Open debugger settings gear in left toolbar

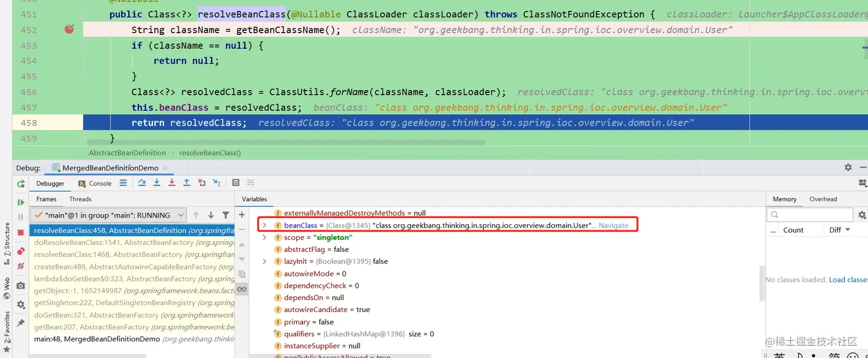21,305
